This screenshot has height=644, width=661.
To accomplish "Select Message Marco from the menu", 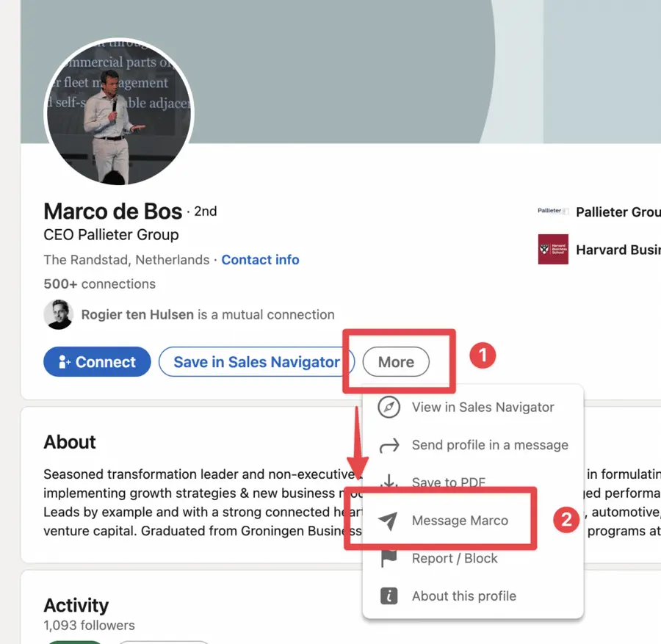I will [460, 520].
